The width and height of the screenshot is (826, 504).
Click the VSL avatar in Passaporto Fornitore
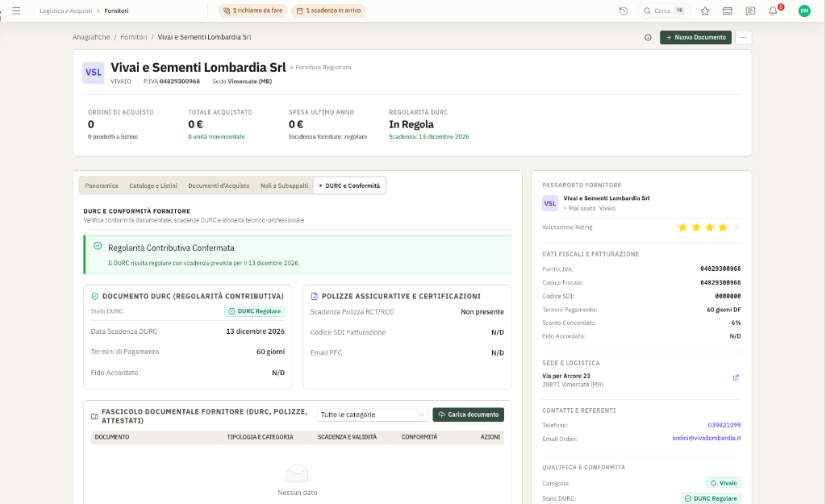[550, 203]
